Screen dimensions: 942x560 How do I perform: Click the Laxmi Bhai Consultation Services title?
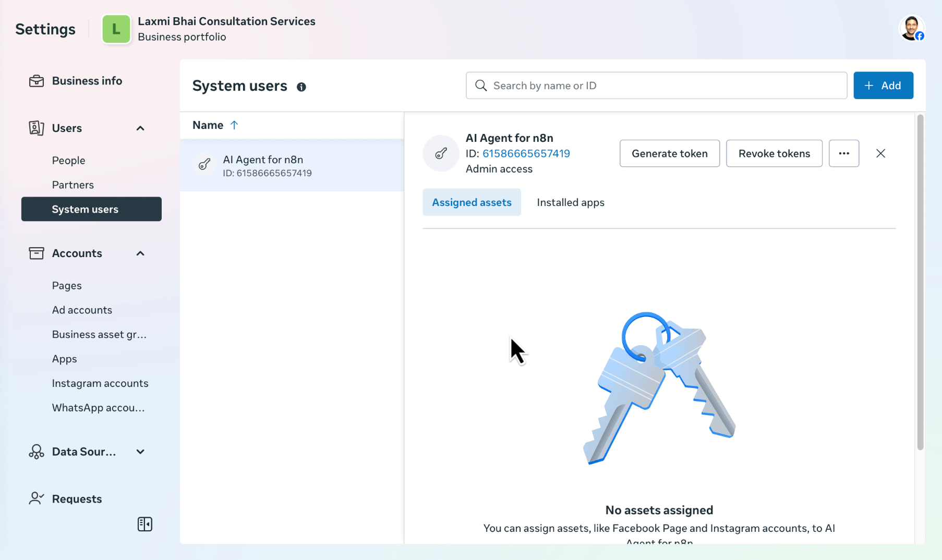tap(226, 21)
